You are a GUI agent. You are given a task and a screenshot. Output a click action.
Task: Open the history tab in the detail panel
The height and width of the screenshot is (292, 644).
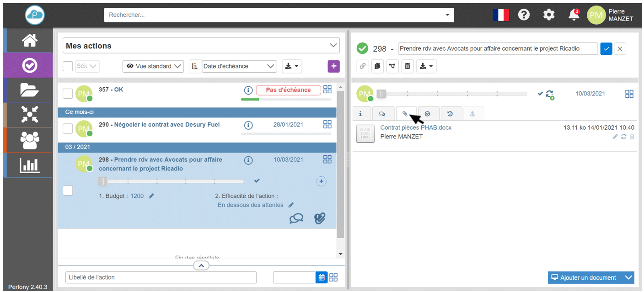pyautogui.click(x=451, y=114)
